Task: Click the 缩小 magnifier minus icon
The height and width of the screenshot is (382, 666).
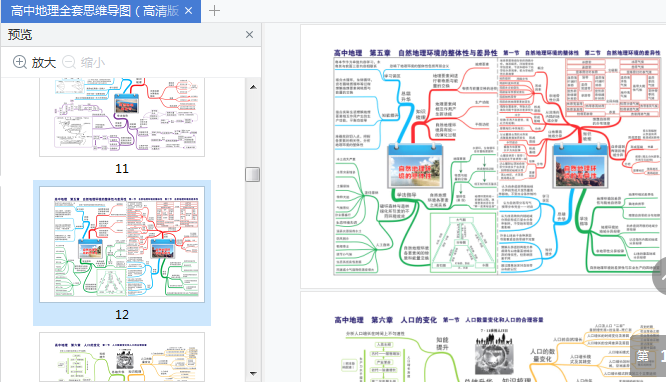Action: [69, 62]
